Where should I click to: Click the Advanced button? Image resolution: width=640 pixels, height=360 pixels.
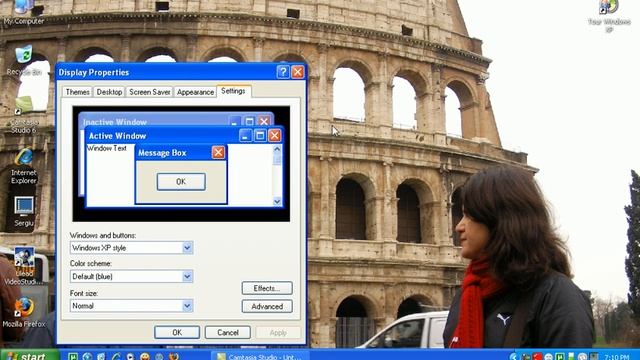(x=267, y=306)
